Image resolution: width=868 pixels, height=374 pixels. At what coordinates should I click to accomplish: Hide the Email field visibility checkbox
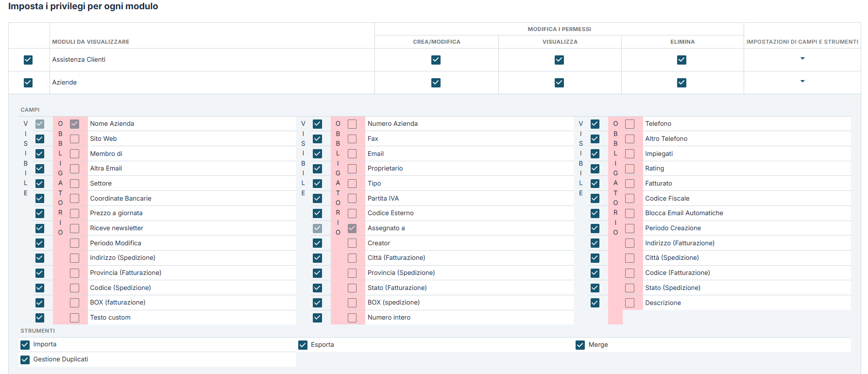point(317,154)
